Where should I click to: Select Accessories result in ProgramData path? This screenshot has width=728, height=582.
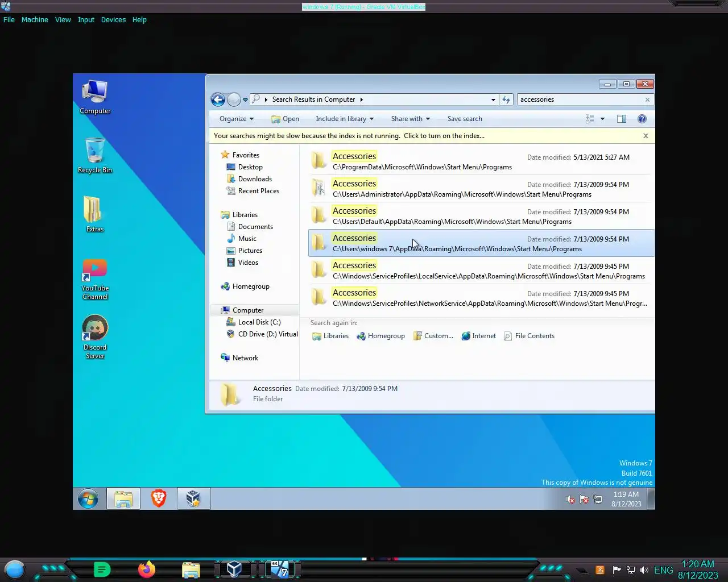coord(481,161)
